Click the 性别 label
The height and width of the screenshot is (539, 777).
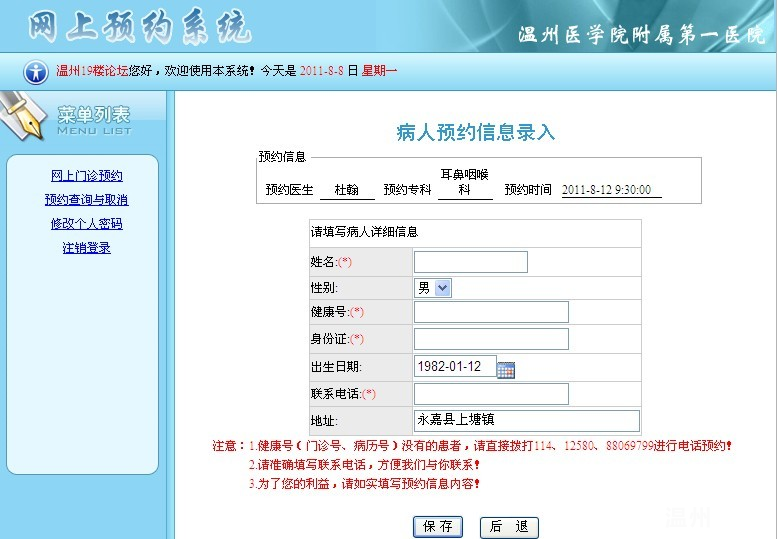click(x=324, y=288)
